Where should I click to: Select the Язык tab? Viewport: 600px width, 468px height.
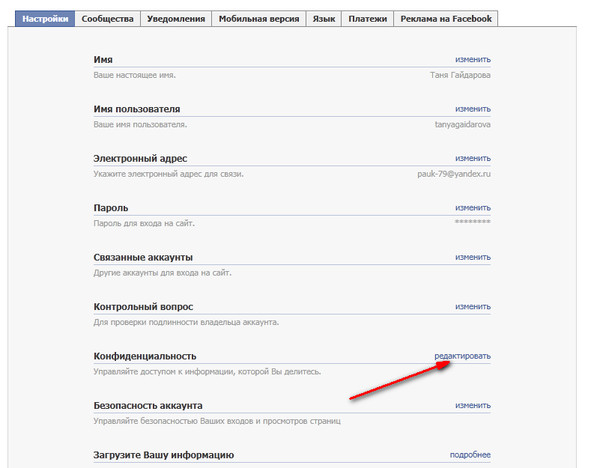(x=324, y=19)
